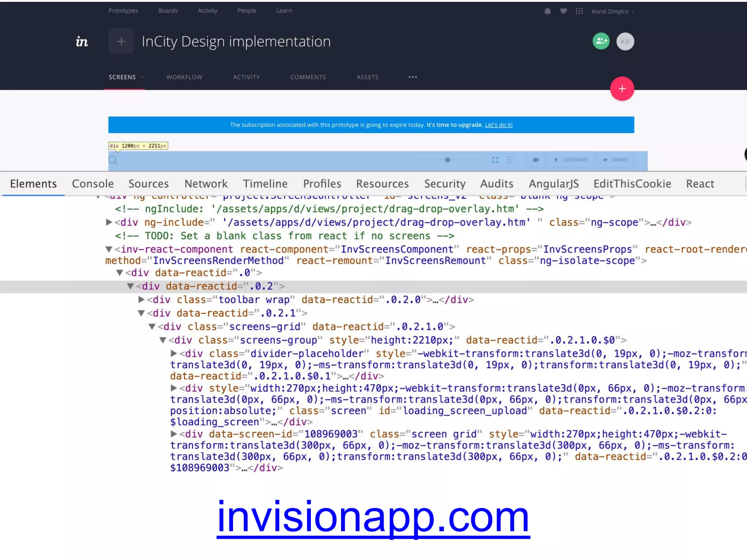Click the Share button
Viewport: 747px width, 560px height.
[x=615, y=160]
